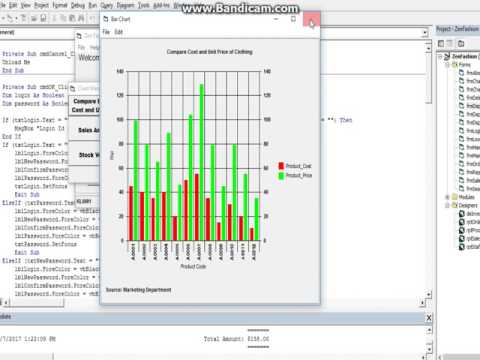The width and height of the screenshot is (480, 360).
Task: Click the 'Unload Me' code line
Action: (x=16, y=62)
